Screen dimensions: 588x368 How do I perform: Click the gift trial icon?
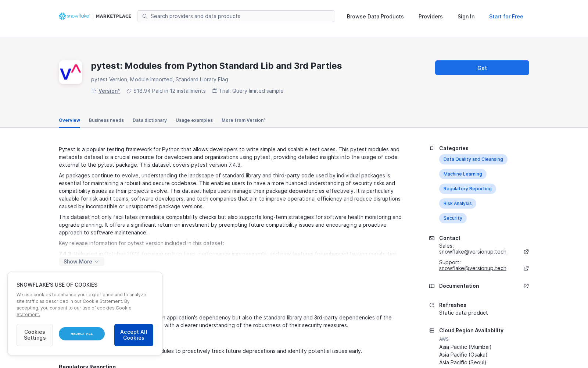pyautogui.click(x=215, y=91)
